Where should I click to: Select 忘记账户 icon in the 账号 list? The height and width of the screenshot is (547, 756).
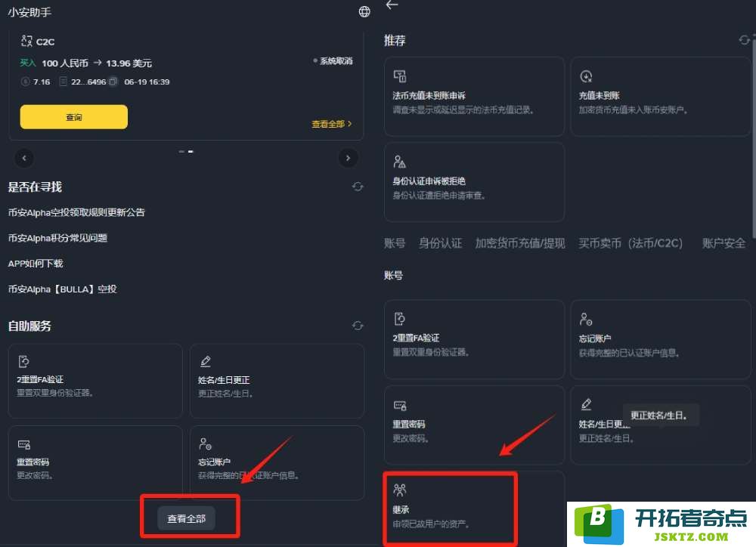[586, 319]
